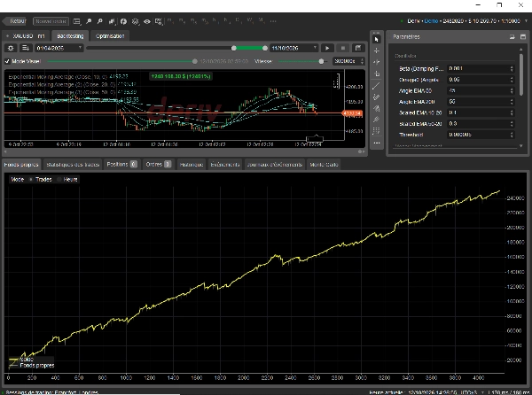Click the save backtest report icon

point(358,48)
